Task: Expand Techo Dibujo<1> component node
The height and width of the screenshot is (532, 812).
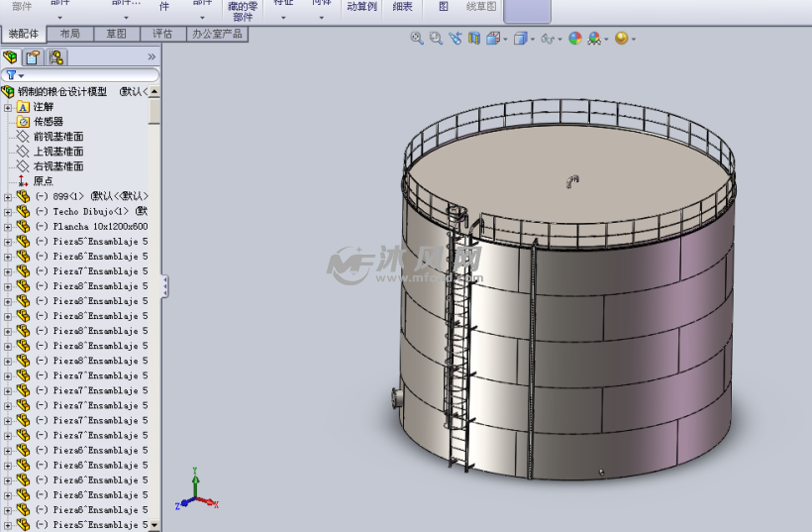Action: click(8, 212)
